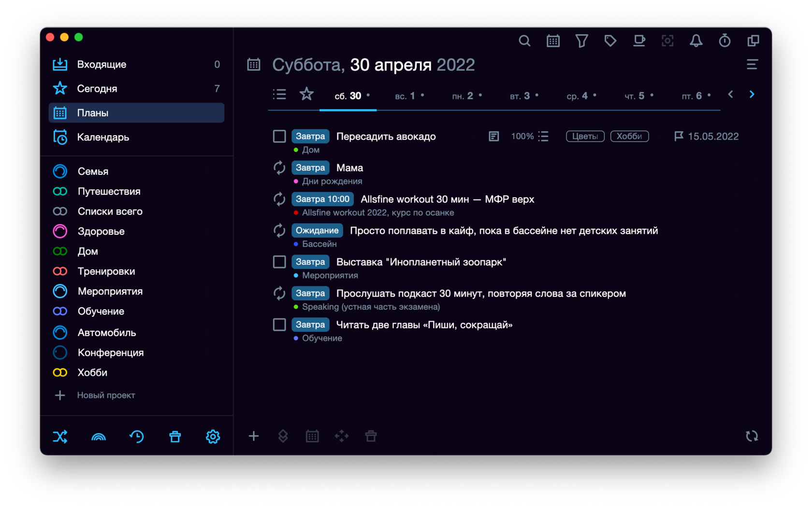Check off task Пересадить авокадо
812x508 pixels.
pos(279,136)
